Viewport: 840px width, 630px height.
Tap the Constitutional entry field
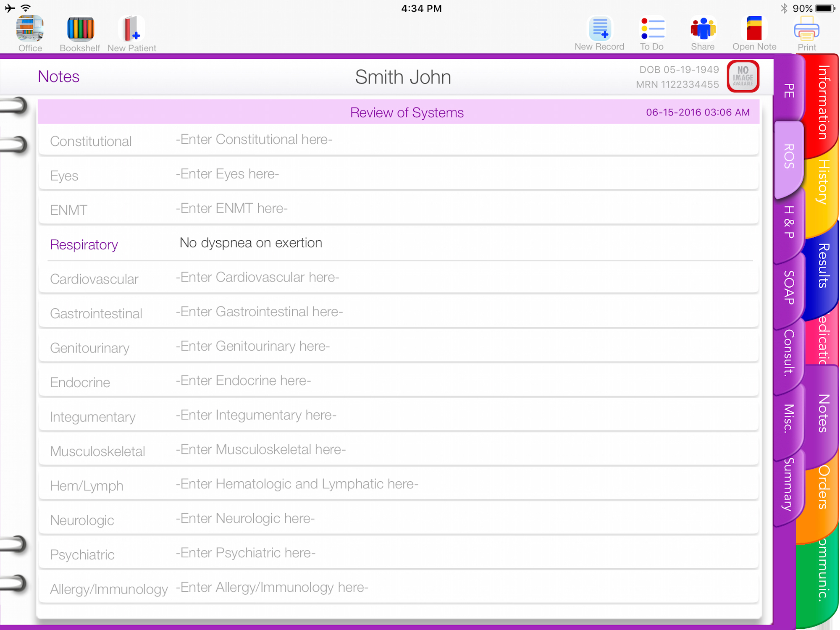tap(466, 139)
